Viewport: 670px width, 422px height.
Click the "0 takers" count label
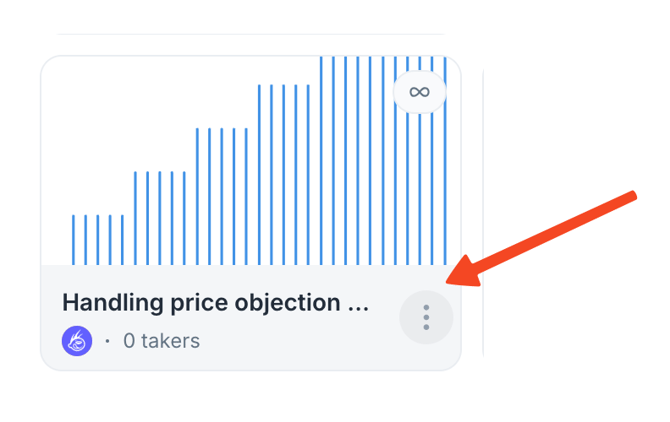[161, 341]
